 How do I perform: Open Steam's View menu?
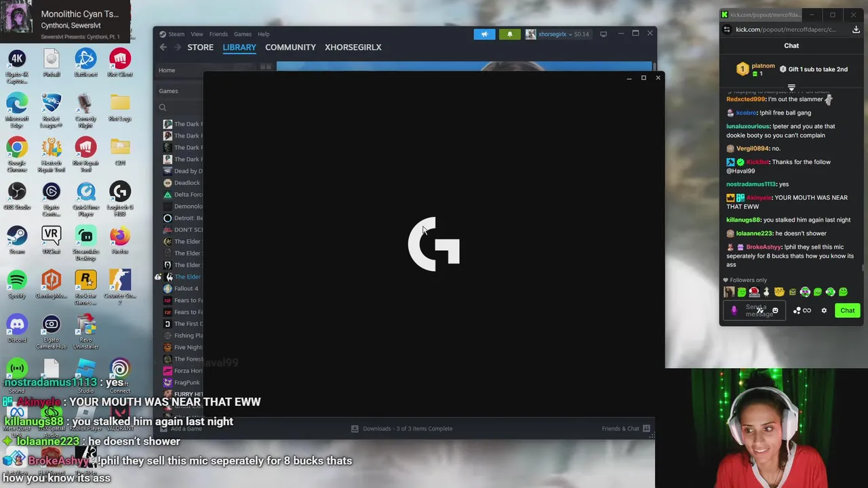[197, 34]
